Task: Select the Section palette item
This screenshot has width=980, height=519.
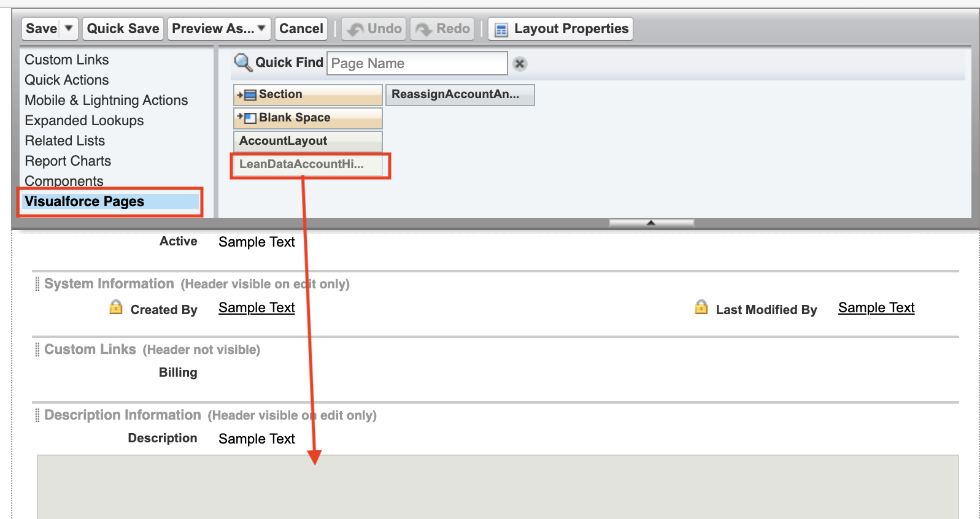Action: click(x=307, y=94)
